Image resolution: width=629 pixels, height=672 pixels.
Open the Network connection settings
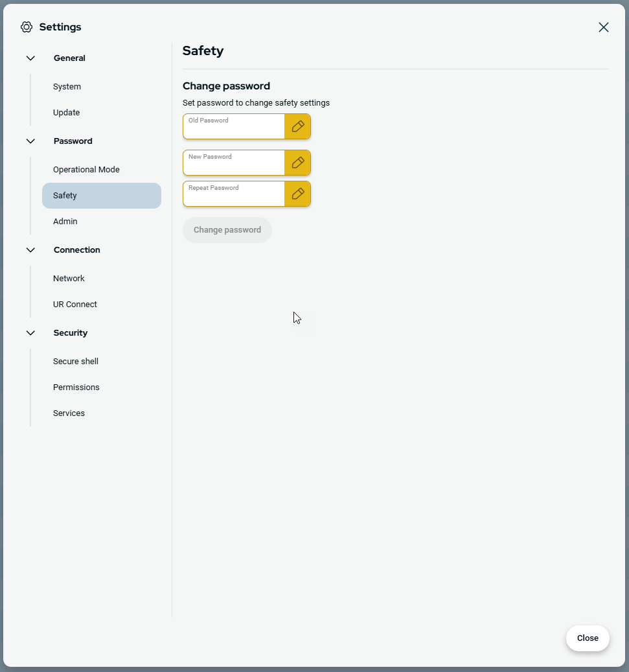coord(69,279)
